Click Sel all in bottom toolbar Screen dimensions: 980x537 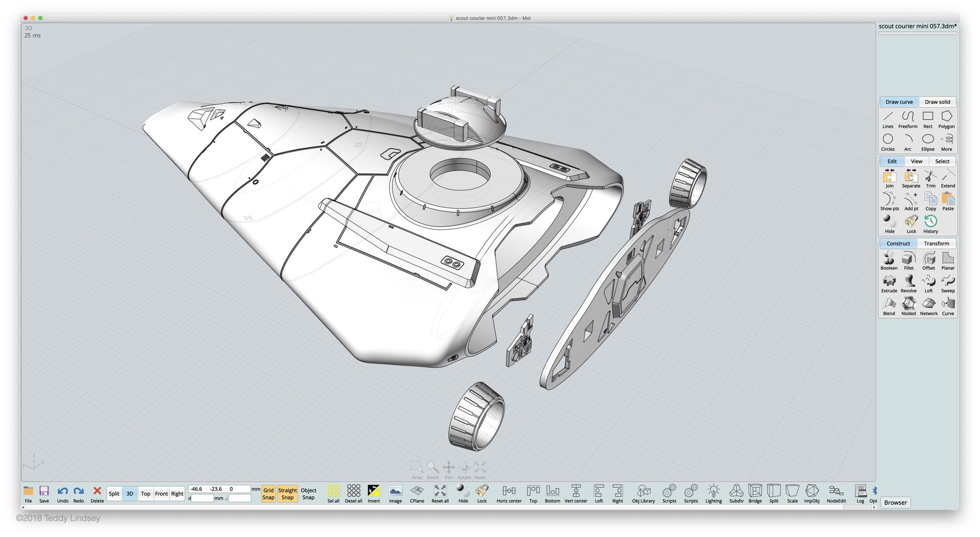click(x=334, y=494)
